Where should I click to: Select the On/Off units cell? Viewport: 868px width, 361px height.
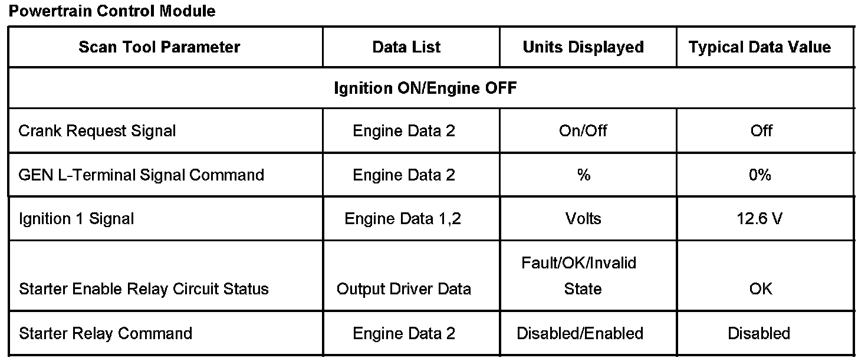(x=583, y=131)
